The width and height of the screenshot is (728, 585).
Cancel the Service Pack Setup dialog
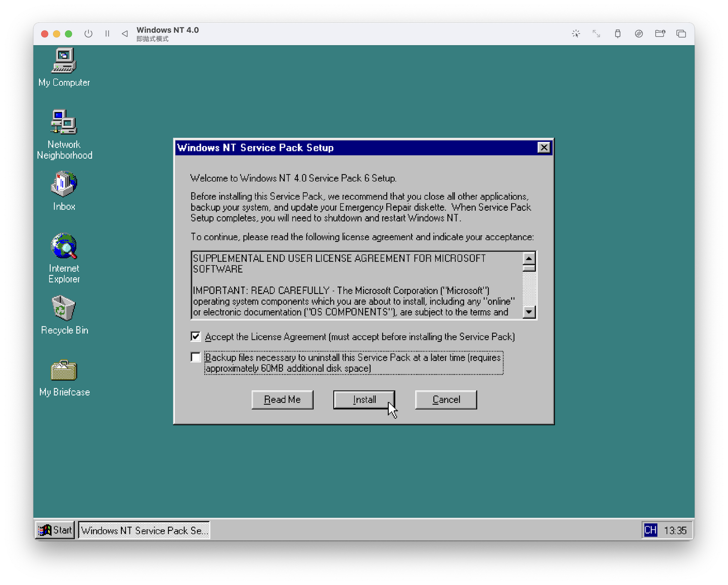click(445, 400)
